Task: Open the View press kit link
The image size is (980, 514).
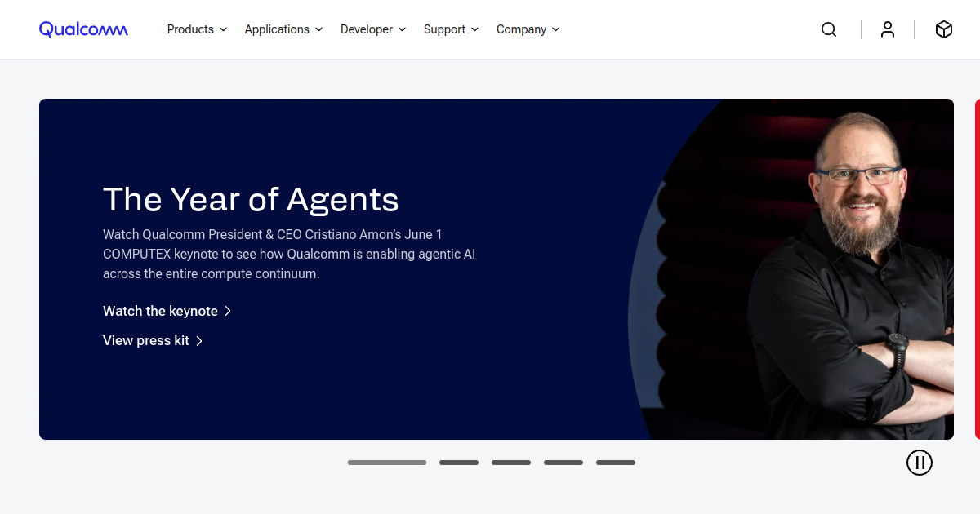Action: point(153,340)
